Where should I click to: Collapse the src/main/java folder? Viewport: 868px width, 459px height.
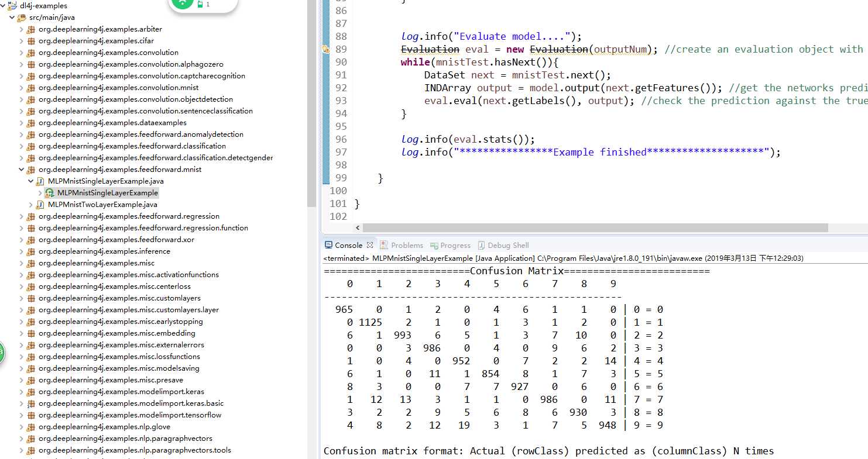12,18
